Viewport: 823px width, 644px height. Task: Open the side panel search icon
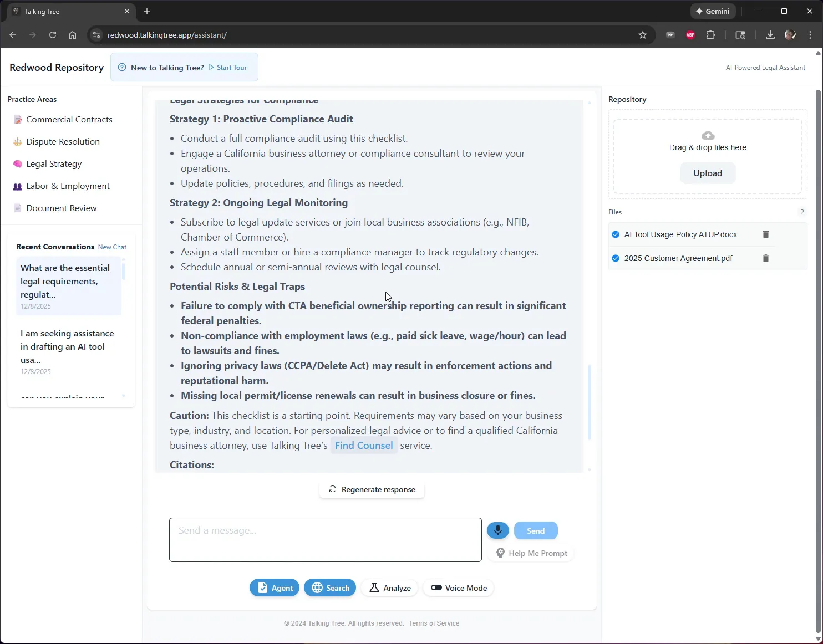tap(740, 35)
